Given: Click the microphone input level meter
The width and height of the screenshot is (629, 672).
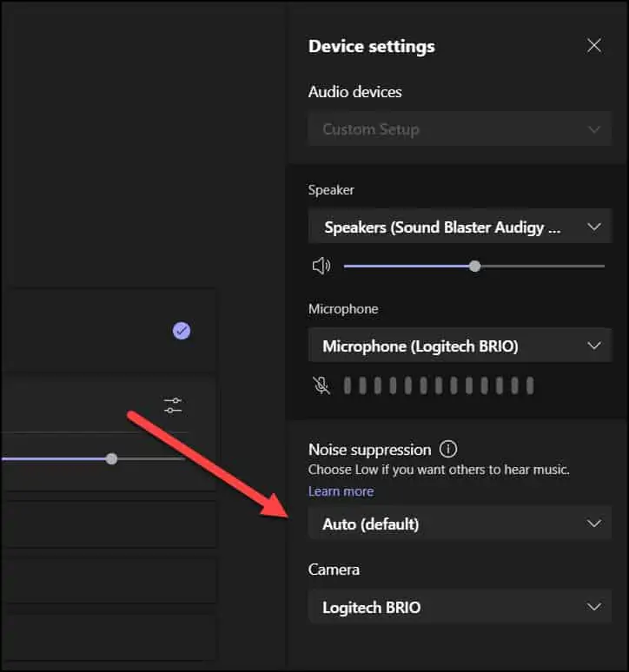Looking at the screenshot, I should [438, 385].
